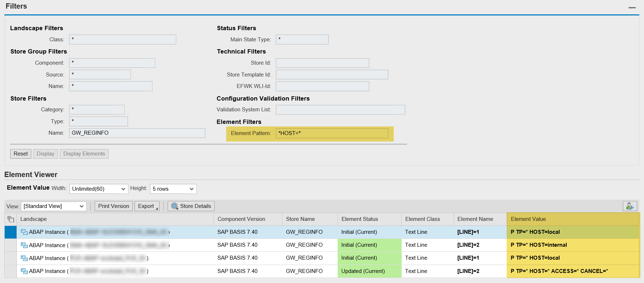Open Store Details

pos(191,206)
